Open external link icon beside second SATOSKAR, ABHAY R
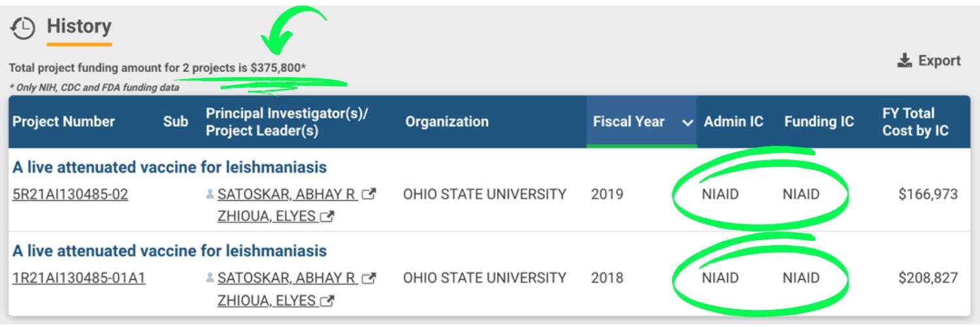This screenshot has height=327, width=980. click(x=369, y=278)
